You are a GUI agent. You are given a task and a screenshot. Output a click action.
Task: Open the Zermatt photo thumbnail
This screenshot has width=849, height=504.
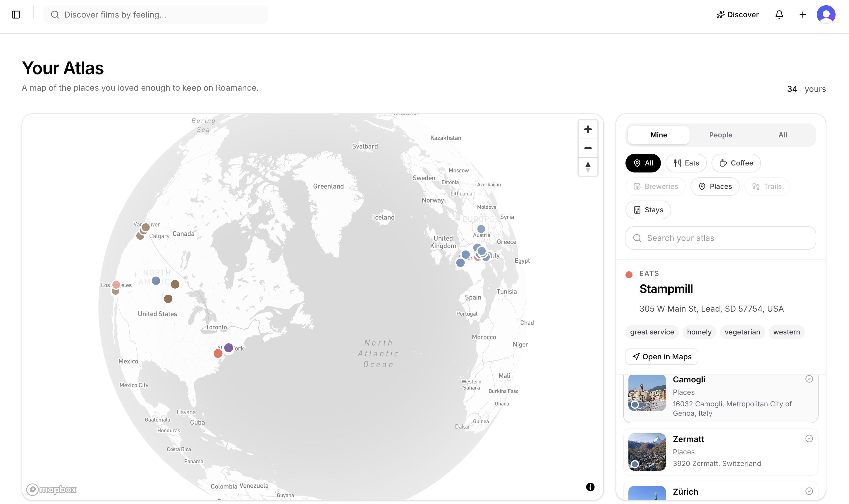click(647, 452)
